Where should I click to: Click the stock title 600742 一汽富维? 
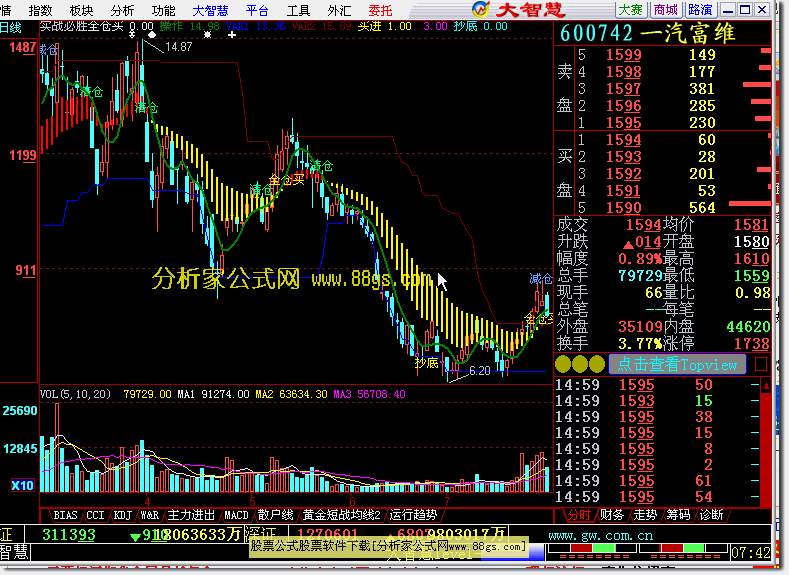tap(647, 33)
